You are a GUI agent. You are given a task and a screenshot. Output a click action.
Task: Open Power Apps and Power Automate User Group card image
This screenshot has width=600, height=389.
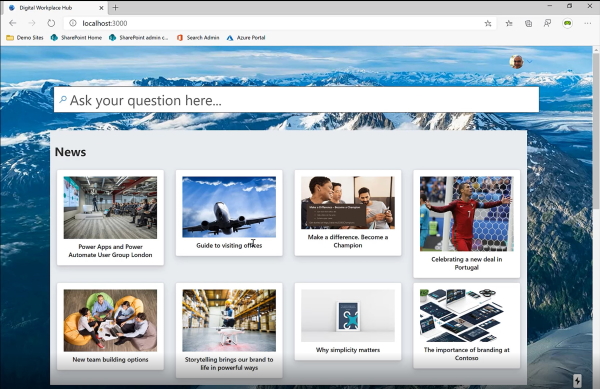(110, 207)
